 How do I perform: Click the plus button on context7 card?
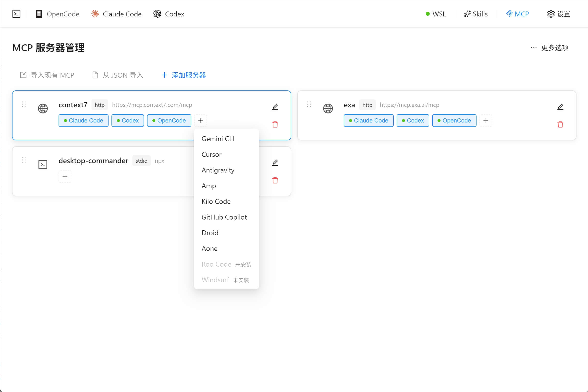coord(200,121)
